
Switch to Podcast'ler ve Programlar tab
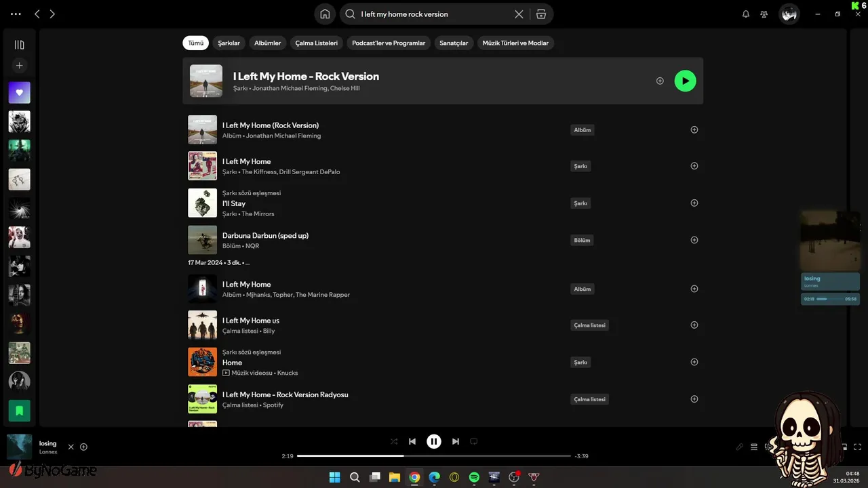click(389, 43)
